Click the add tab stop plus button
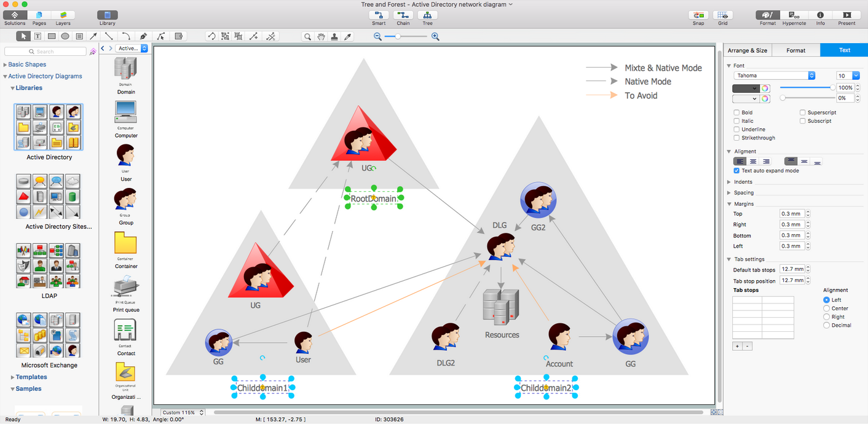The image size is (868, 424). pos(737,347)
